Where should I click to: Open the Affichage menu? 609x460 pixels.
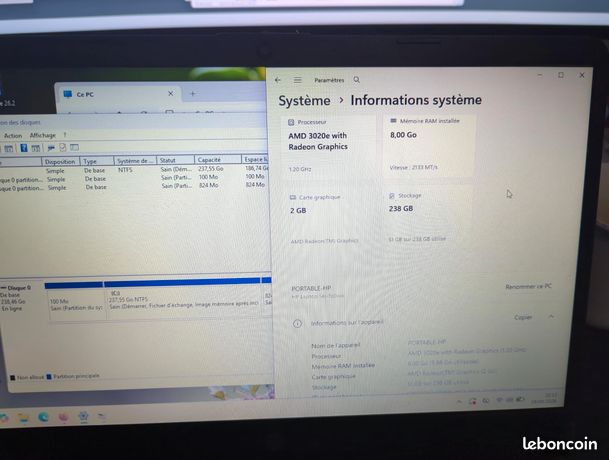[x=43, y=135]
